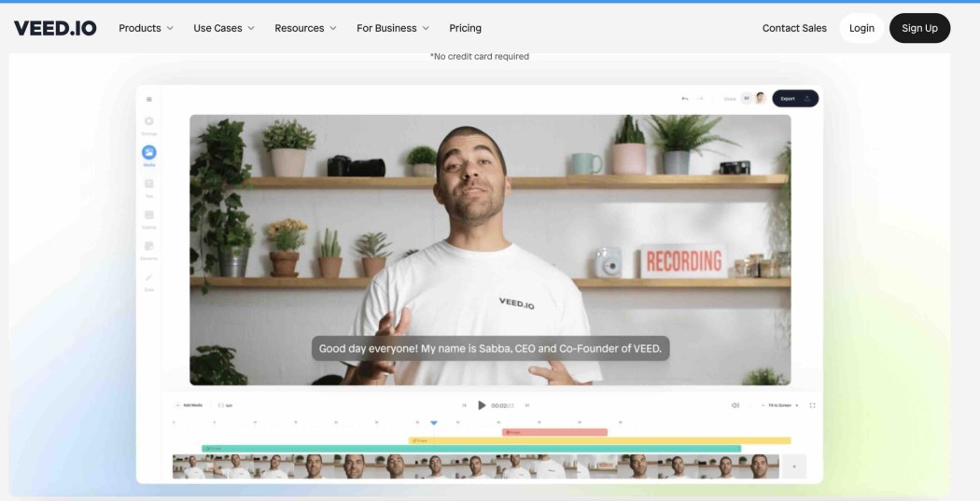Click the user profile photo avatar
The height and width of the screenshot is (501, 980).
tap(760, 98)
